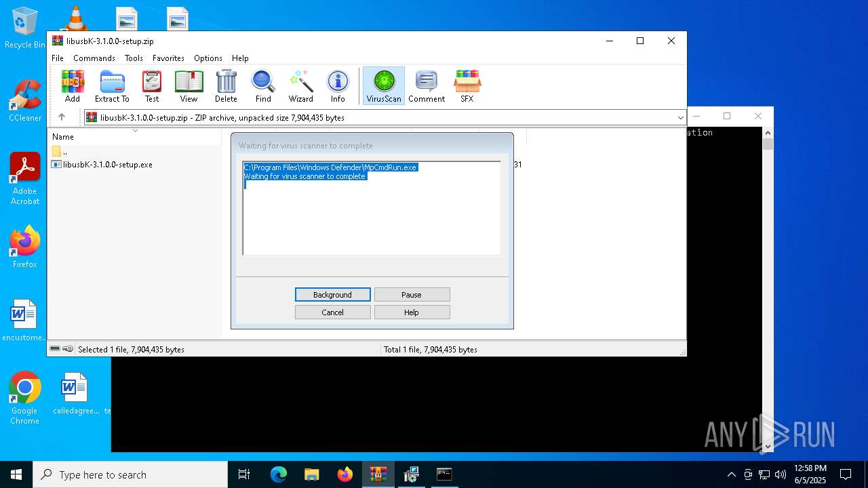Click the Extract To toolbar icon
Viewport: 868px width, 488px height.
click(112, 86)
